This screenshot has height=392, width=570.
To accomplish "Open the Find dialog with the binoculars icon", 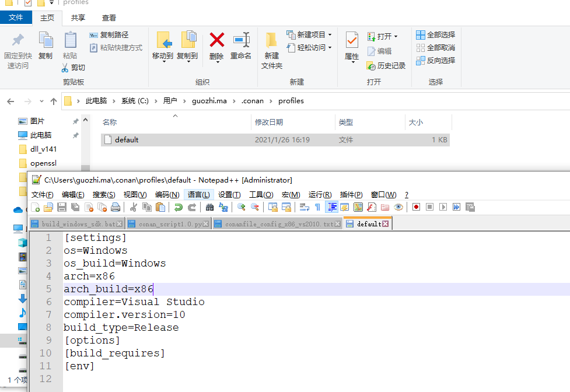I will 210,208.
